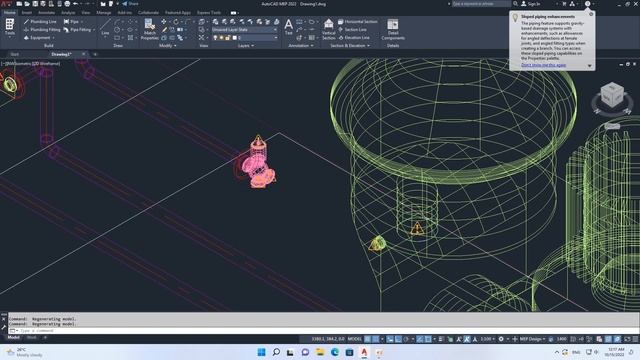Toggle MODEL space button on status bar
The image size is (640, 360).
pos(355,339)
